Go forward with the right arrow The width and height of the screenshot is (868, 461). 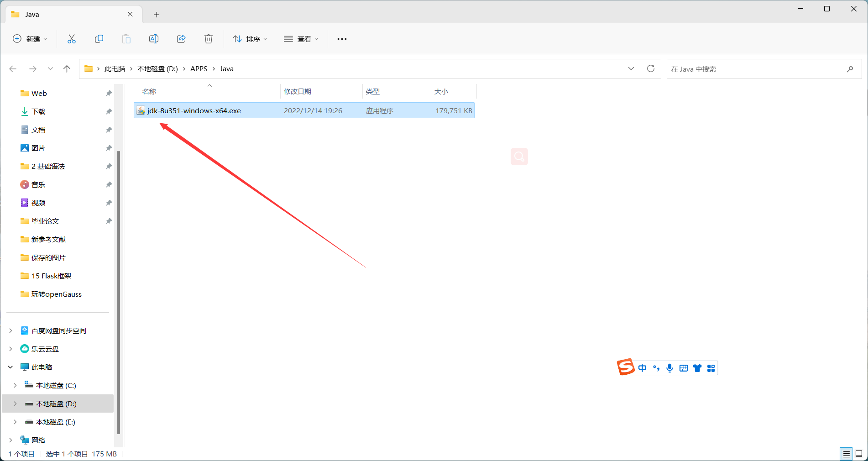point(33,69)
